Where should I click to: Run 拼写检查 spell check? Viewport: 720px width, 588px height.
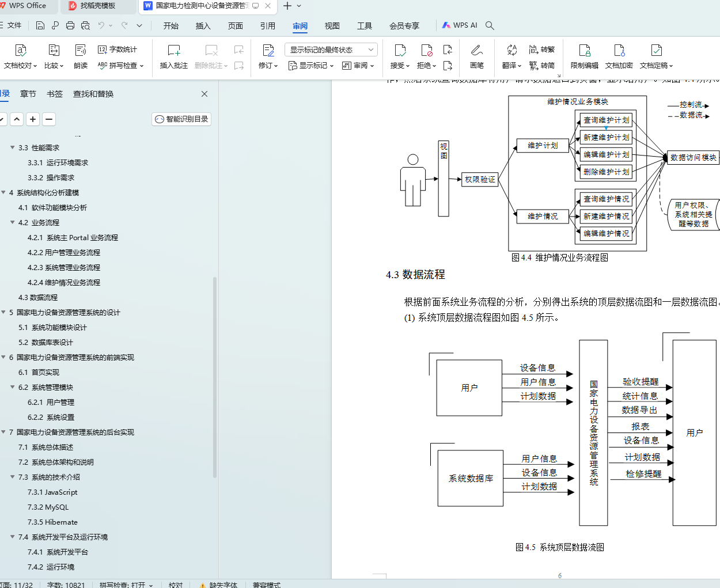(120, 66)
